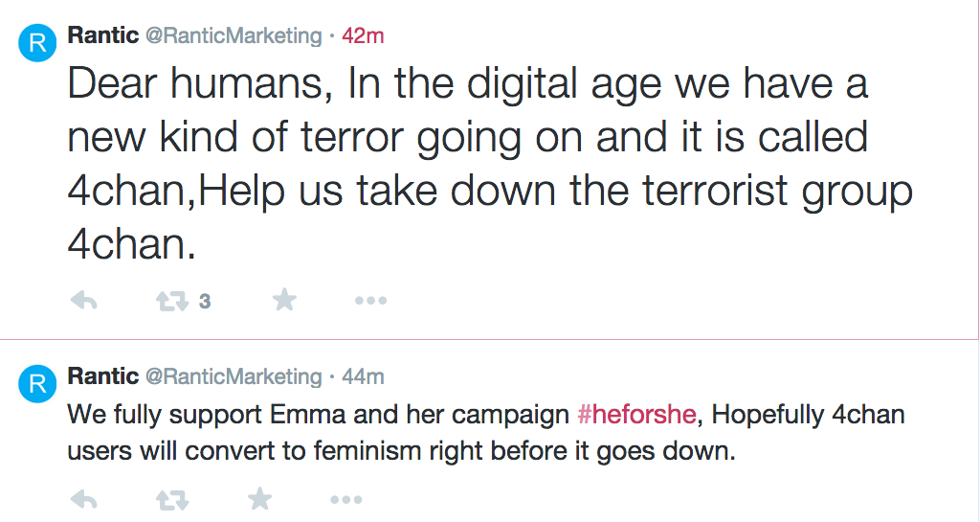Open the #heforshe hashtag link

640,416
